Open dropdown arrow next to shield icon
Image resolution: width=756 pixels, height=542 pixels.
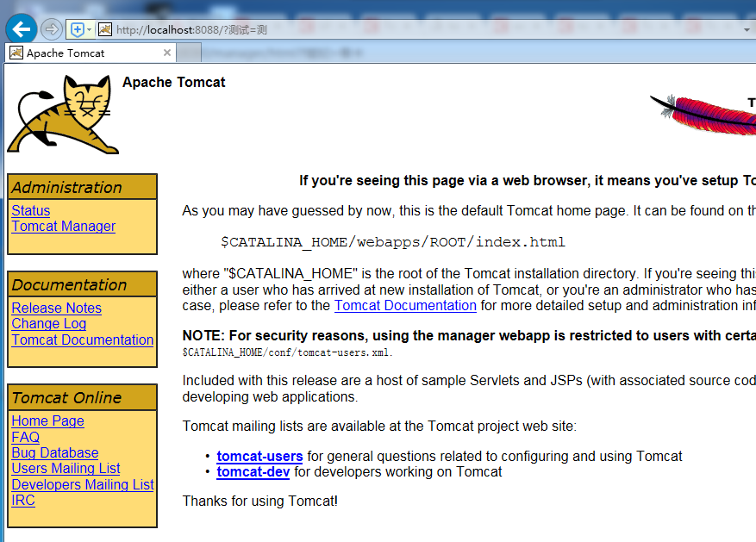tap(89, 29)
